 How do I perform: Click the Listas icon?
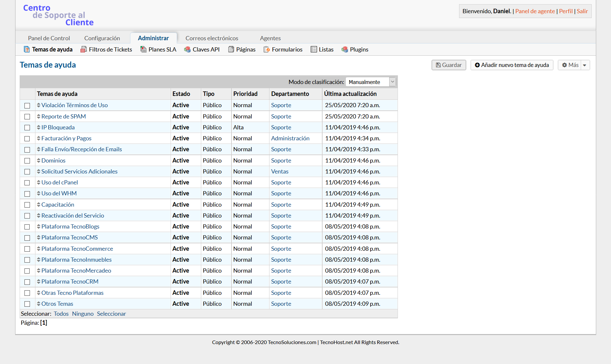[314, 50]
